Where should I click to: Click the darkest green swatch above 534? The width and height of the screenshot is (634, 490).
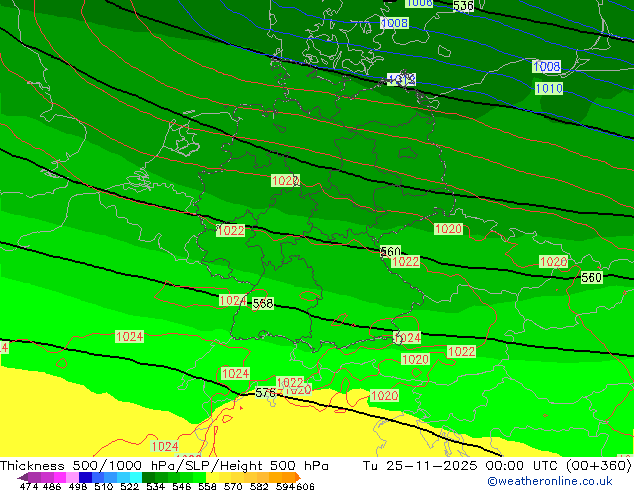tap(148, 477)
